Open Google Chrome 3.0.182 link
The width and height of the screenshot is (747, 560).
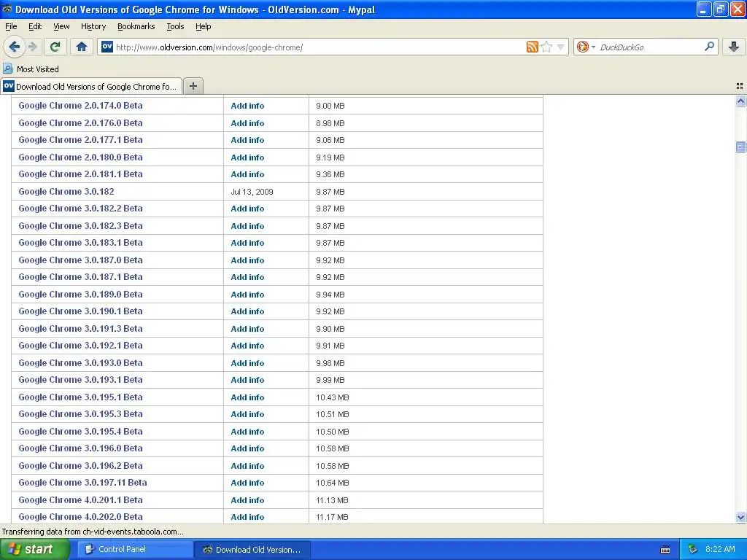[x=66, y=192]
